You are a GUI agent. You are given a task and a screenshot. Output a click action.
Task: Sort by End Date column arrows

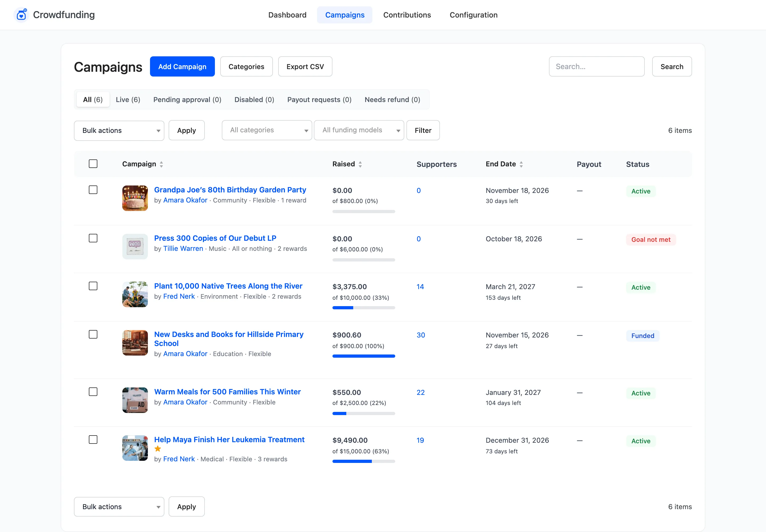coord(521,164)
